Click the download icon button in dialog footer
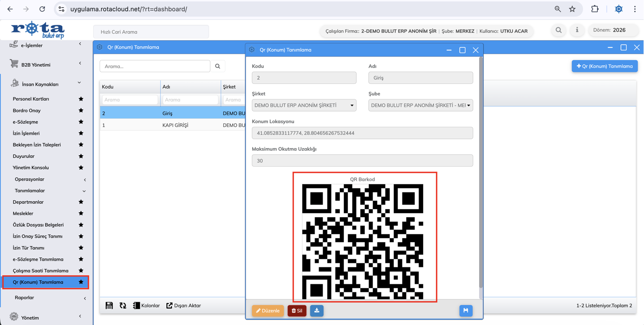 [316, 311]
